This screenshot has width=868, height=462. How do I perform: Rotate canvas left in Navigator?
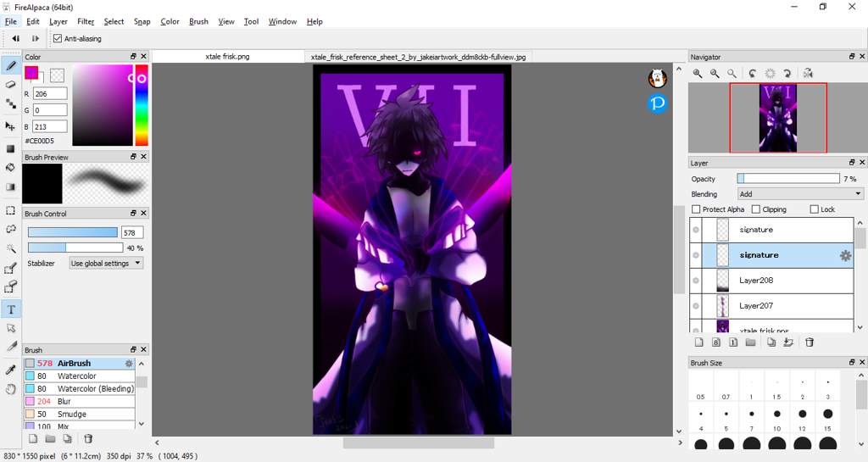[753, 73]
